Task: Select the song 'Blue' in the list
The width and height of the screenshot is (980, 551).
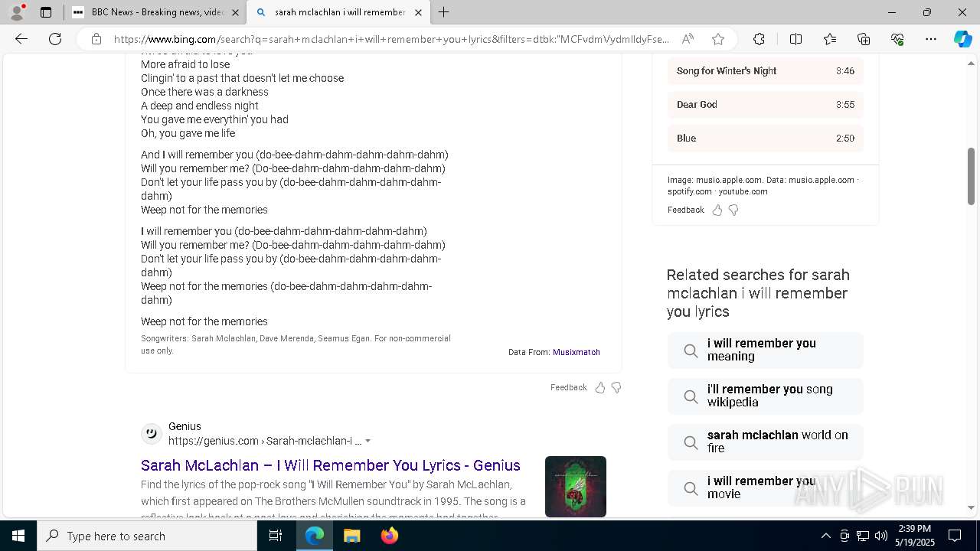Action: coord(765,138)
